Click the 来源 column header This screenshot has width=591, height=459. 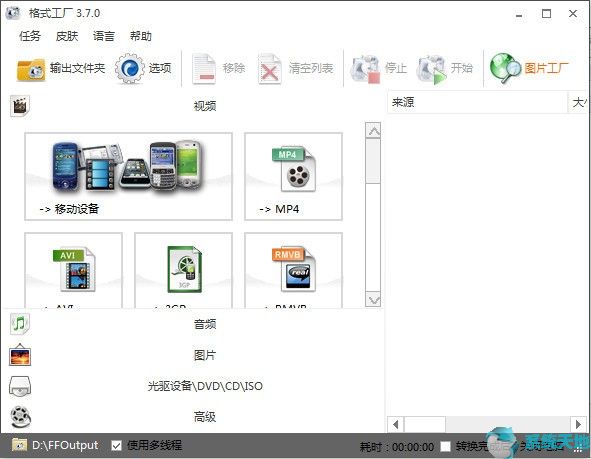click(477, 102)
